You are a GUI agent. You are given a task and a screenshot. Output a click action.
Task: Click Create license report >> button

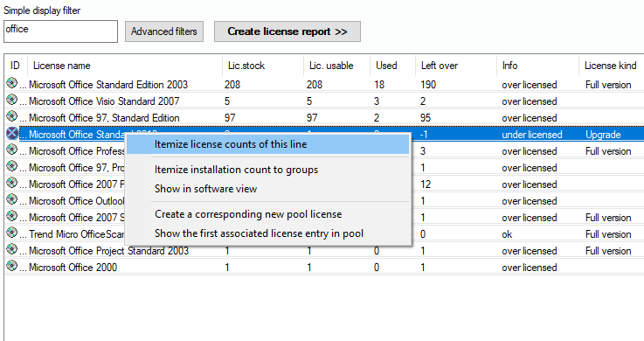click(x=287, y=31)
